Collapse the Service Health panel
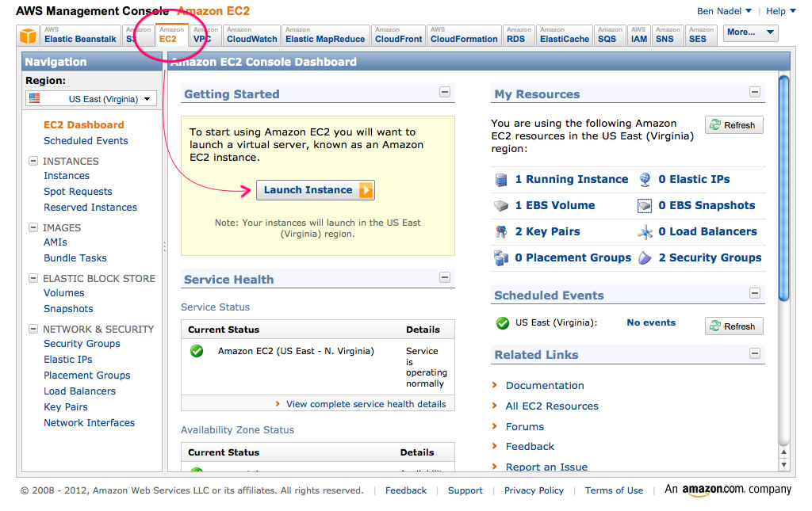Screen dimensions: 812x511 (445, 277)
